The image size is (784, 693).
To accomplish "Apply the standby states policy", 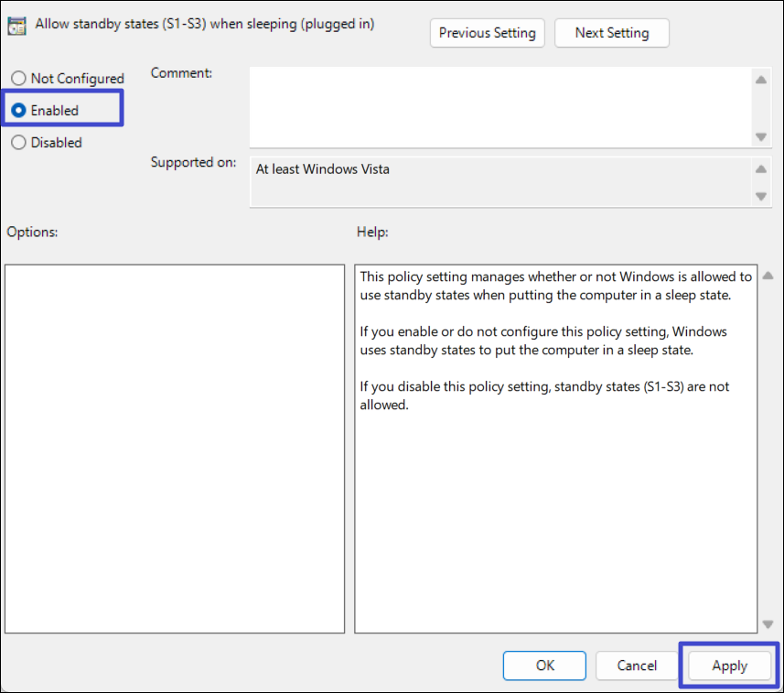I will click(729, 666).
